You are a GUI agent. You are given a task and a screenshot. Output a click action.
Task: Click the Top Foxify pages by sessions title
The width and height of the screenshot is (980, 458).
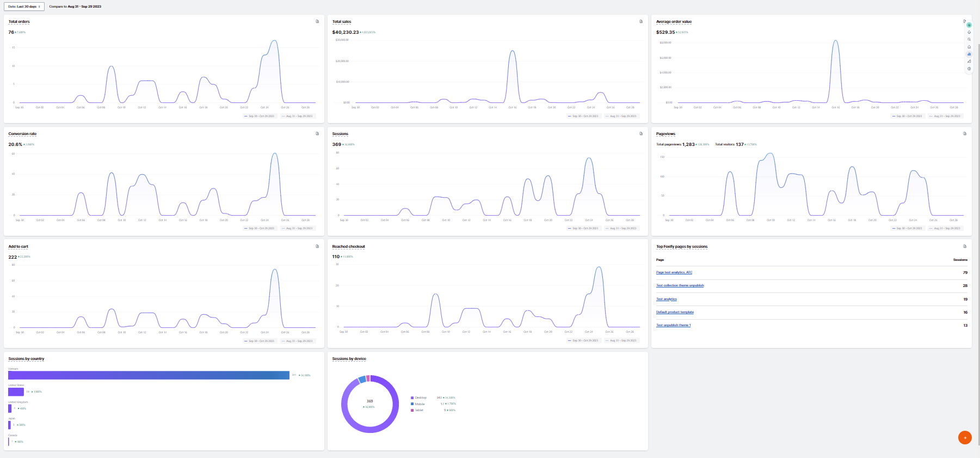click(682, 246)
